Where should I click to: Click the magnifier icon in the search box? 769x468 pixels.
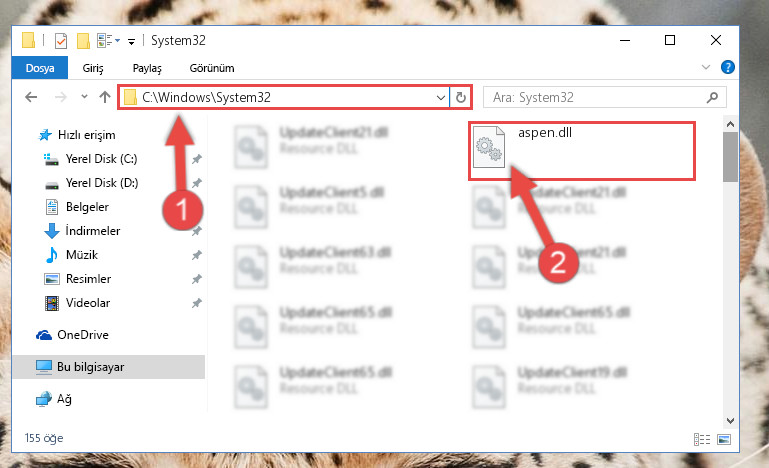click(712, 97)
